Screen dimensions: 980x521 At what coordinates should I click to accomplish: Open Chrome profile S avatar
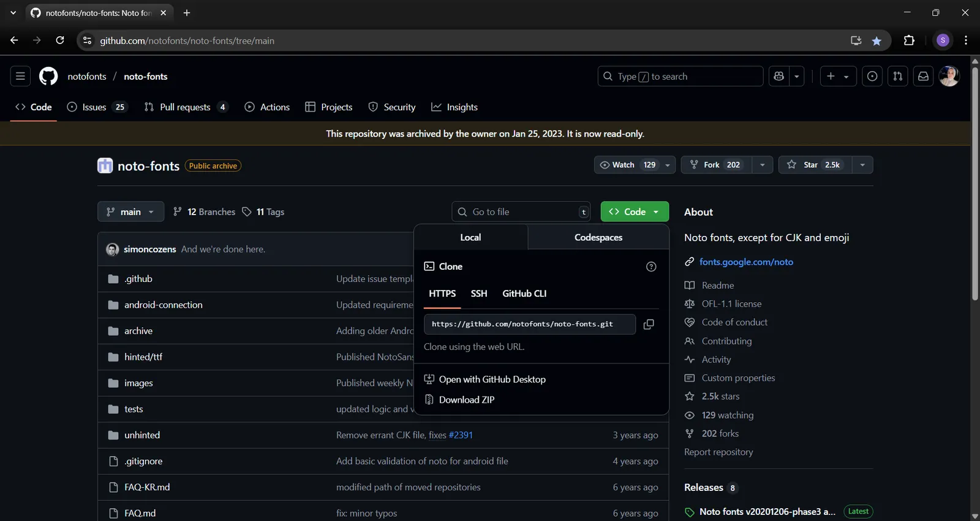pos(943,40)
